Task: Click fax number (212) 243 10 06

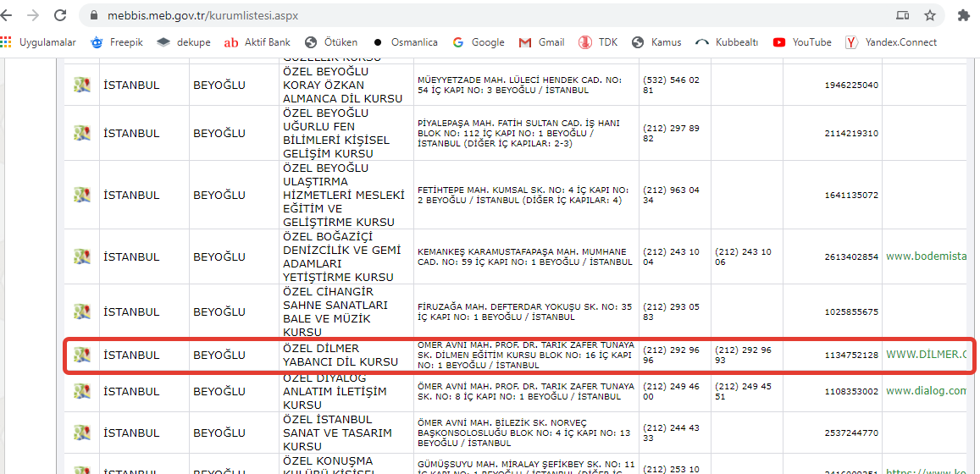Action: click(744, 256)
